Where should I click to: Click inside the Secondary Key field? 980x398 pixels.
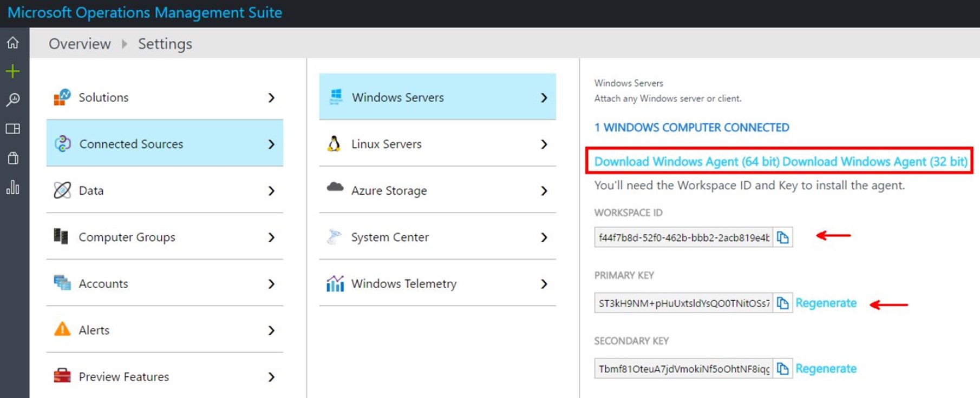pos(683,369)
